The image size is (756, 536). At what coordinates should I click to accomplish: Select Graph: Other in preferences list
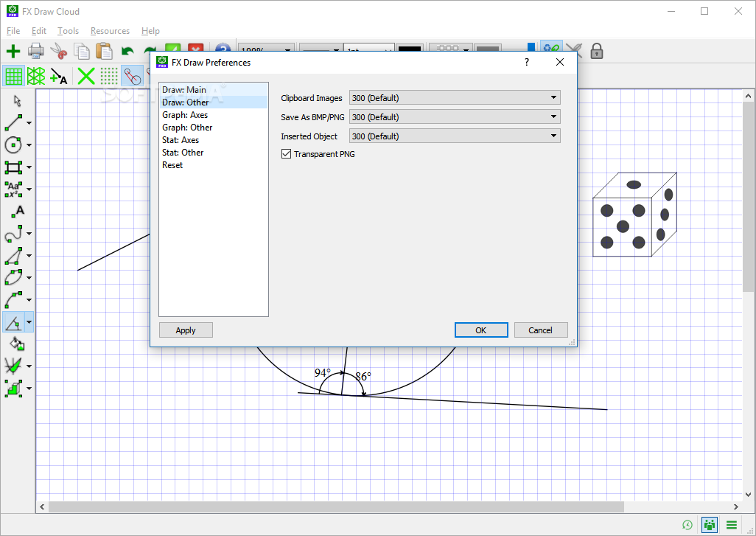coord(214,128)
